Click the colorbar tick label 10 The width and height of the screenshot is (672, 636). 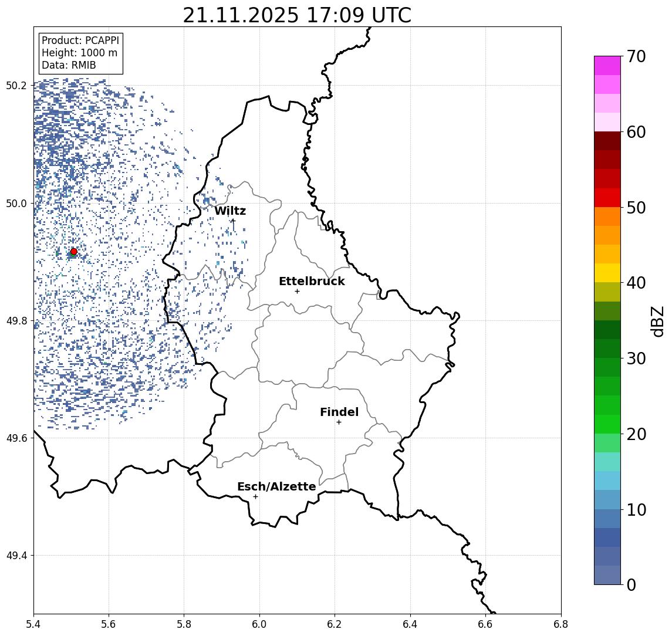coord(636,509)
